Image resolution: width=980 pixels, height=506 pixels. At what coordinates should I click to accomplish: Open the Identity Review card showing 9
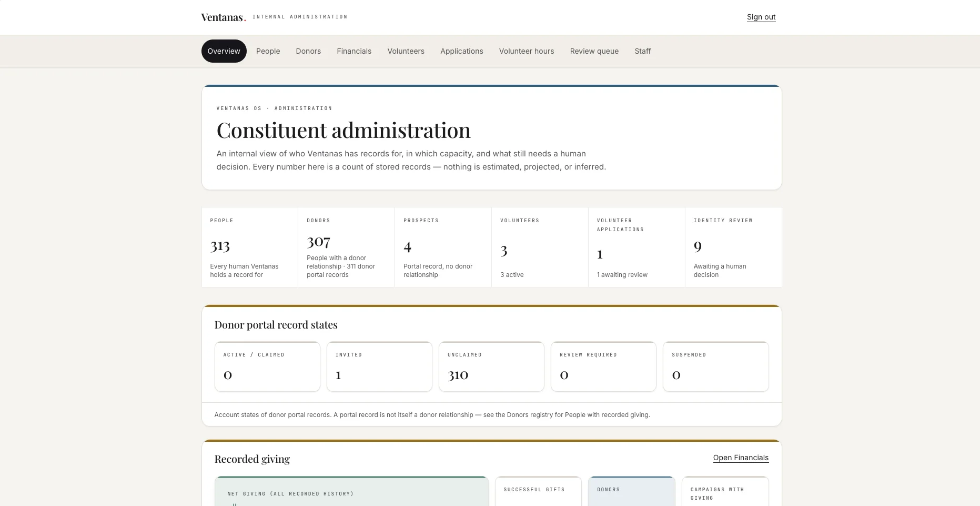733,247
